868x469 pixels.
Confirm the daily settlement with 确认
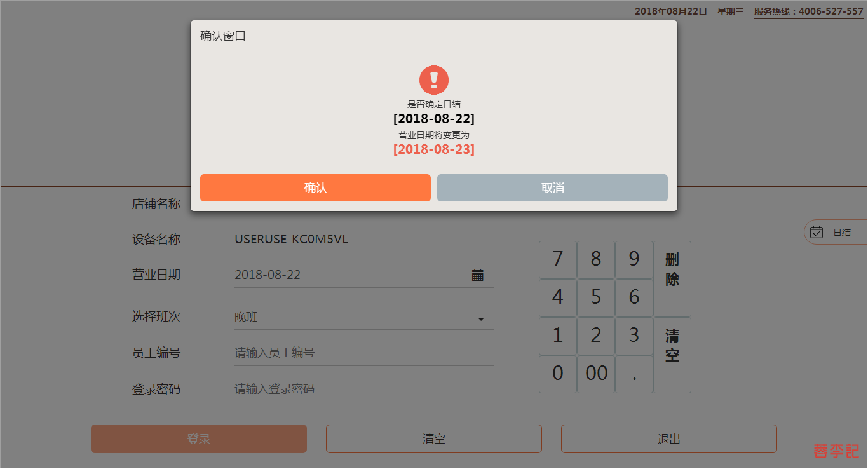pyautogui.click(x=315, y=188)
